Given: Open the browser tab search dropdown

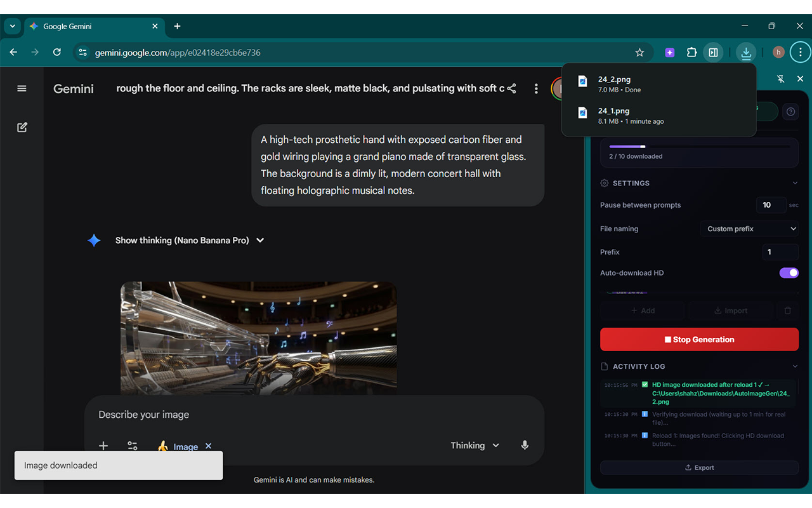Looking at the screenshot, I should pos(12,26).
